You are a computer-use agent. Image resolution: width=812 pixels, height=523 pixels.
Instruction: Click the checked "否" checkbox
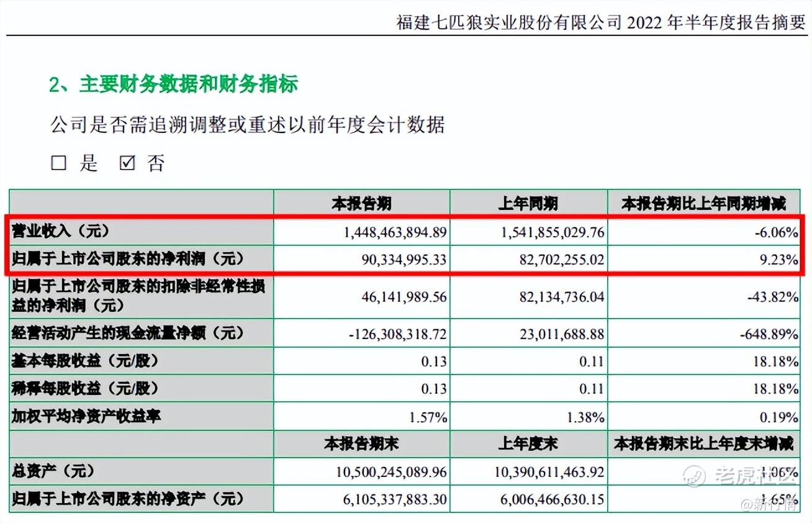click(127, 163)
